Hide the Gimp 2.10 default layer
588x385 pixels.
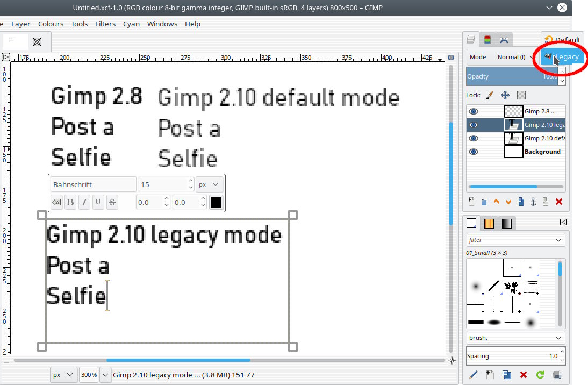coord(474,139)
